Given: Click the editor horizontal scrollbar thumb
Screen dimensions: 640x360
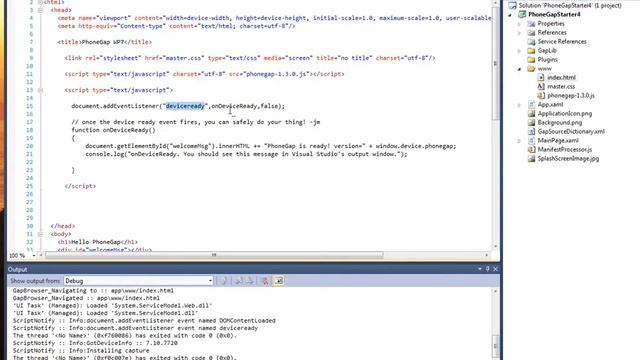Looking at the screenshot, I should coord(214,255).
